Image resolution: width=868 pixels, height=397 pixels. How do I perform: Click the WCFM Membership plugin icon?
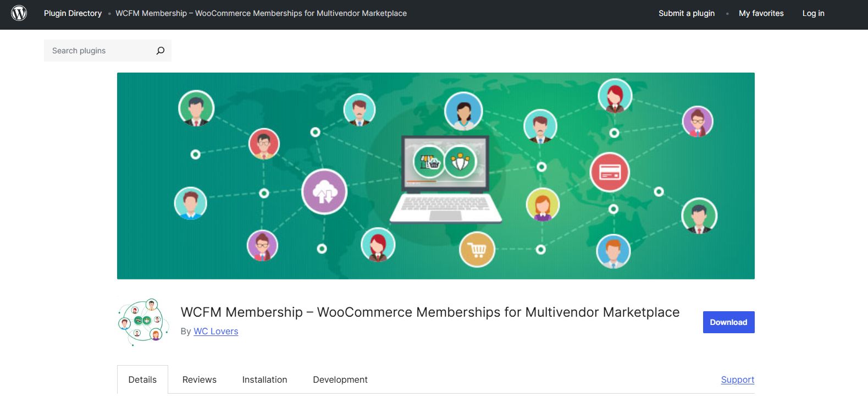click(143, 322)
